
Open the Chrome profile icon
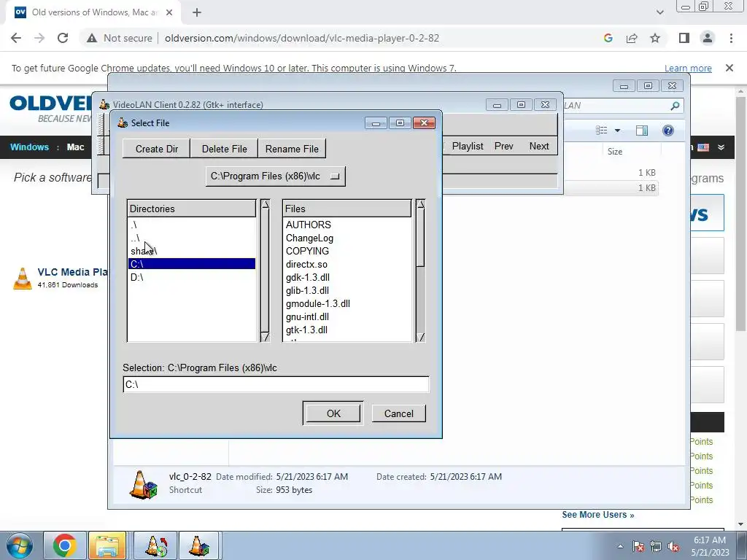[708, 38]
